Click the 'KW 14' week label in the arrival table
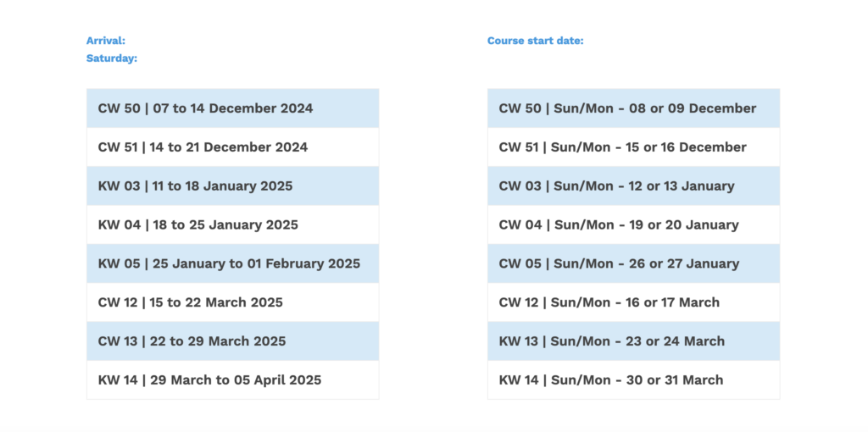 (x=118, y=380)
